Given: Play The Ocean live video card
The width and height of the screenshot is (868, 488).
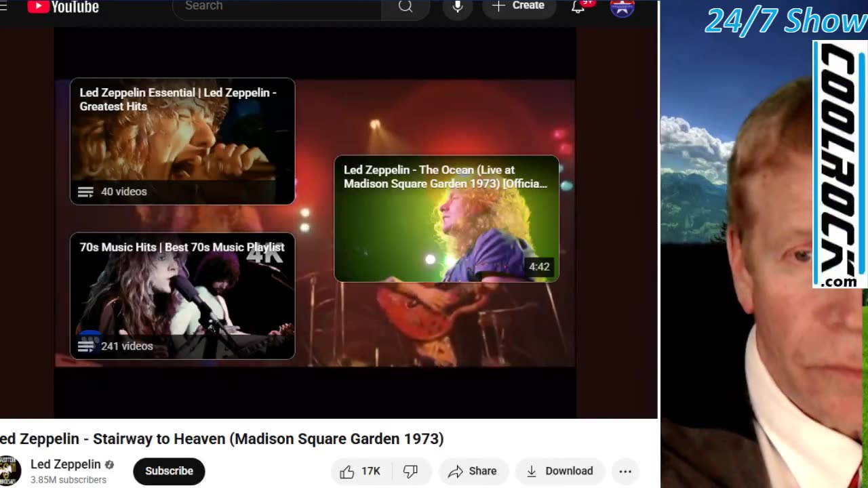Looking at the screenshot, I should [x=446, y=219].
